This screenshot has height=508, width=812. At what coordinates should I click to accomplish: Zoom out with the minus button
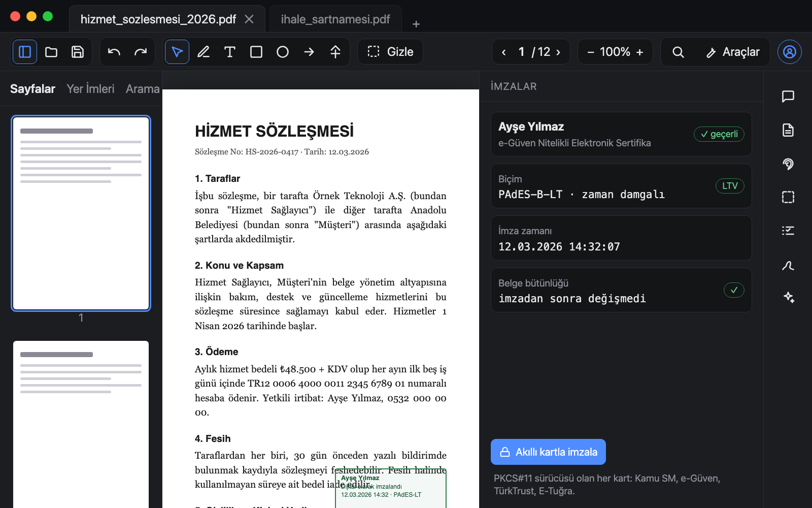point(591,52)
